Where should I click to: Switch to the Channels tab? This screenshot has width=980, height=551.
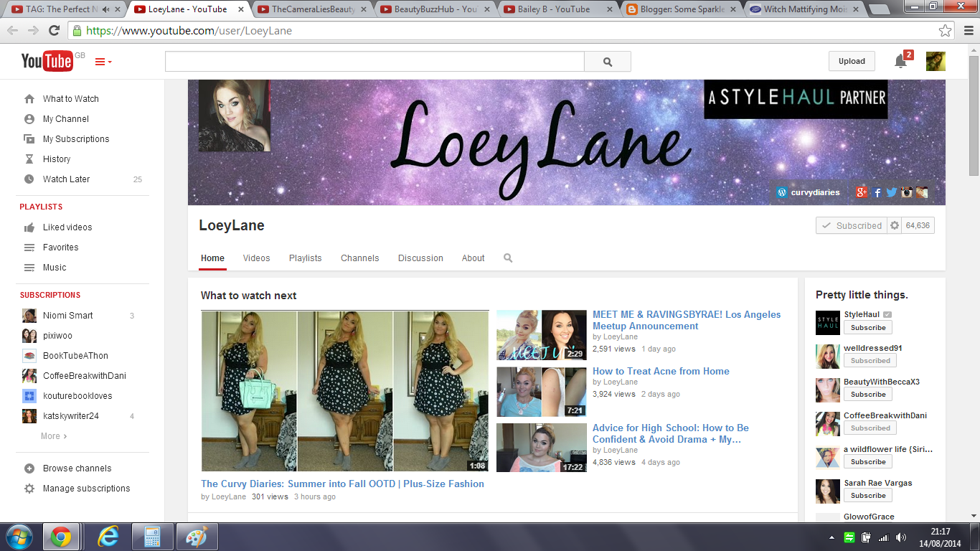pyautogui.click(x=360, y=258)
